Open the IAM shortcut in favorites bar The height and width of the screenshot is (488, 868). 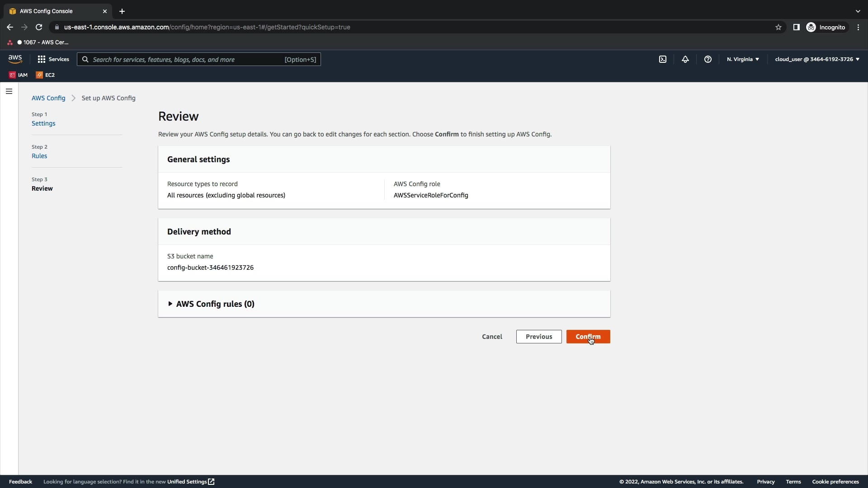pyautogui.click(x=19, y=75)
